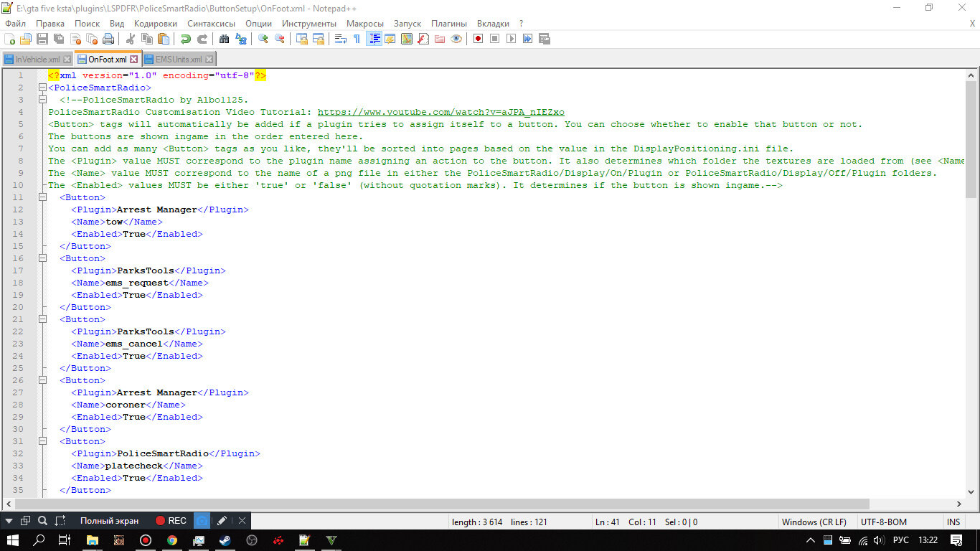
Task: Click the Save file toolbar icon
Action: [x=42, y=39]
